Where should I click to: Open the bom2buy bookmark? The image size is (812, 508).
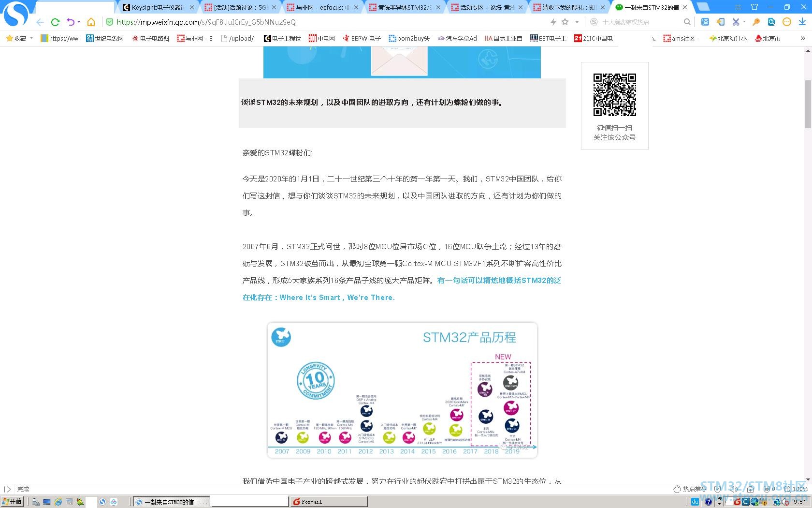[409, 38]
